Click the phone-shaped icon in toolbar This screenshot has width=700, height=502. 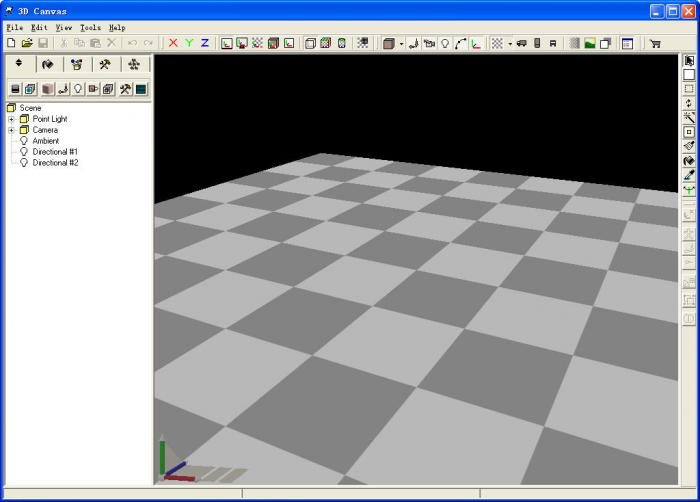point(537,43)
